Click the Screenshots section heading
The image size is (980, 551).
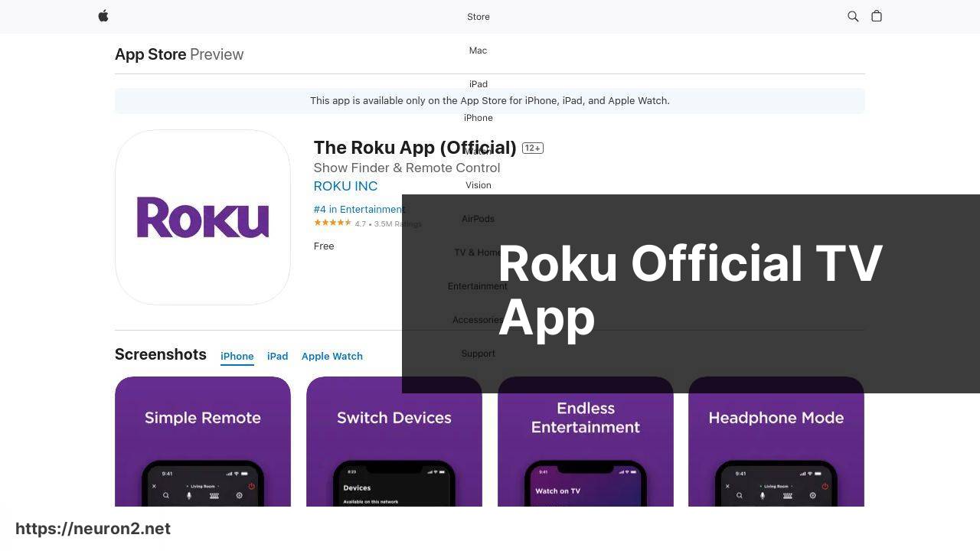161,354
